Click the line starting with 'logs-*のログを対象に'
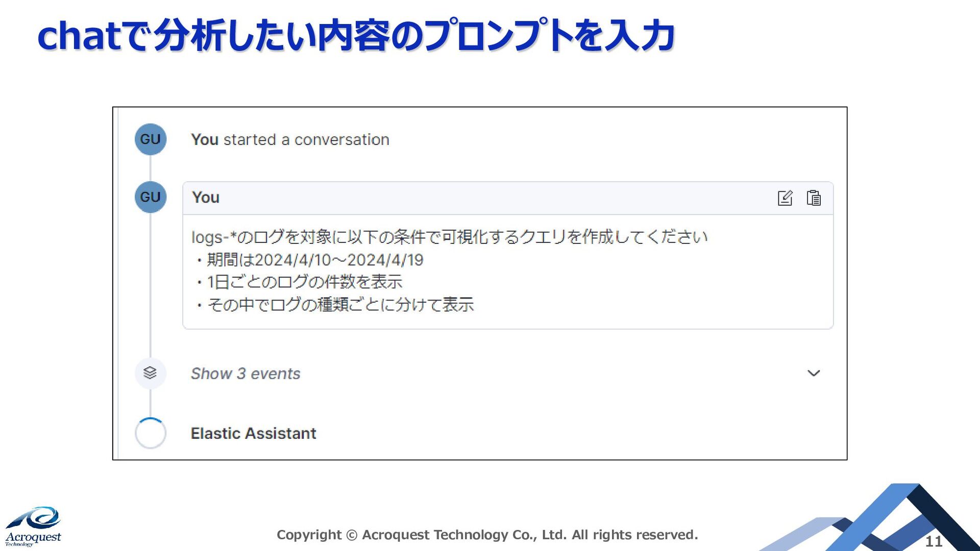The image size is (980, 551). point(449,237)
